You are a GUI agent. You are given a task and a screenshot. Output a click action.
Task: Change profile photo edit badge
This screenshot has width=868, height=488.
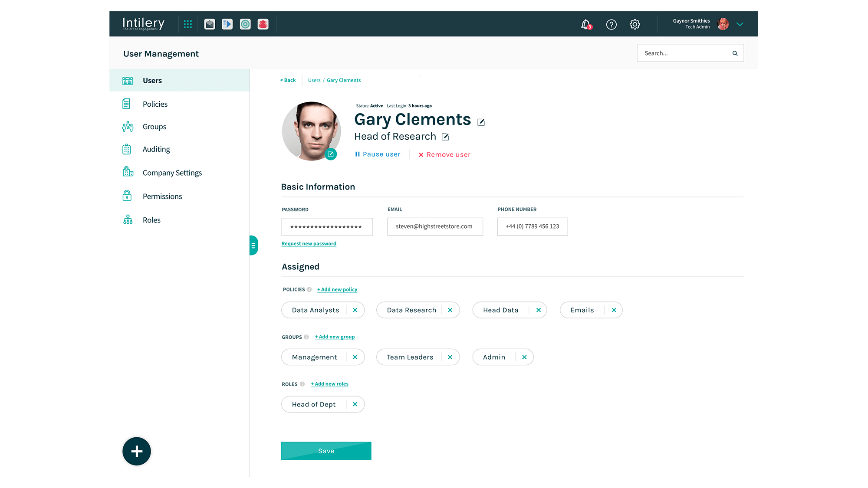click(x=331, y=154)
